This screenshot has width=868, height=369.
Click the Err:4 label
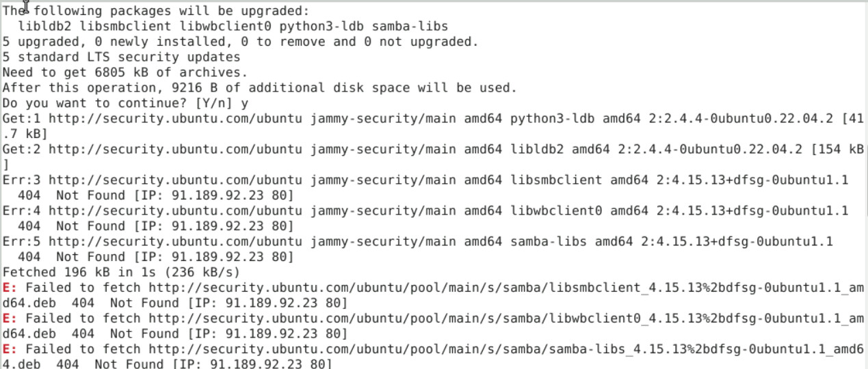21,210
